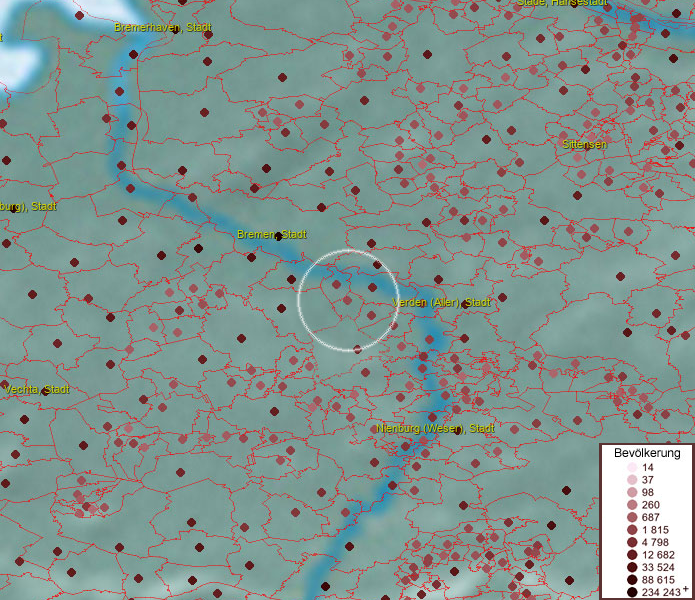
Task: Select the legend value 12 682
Action: pos(658,555)
